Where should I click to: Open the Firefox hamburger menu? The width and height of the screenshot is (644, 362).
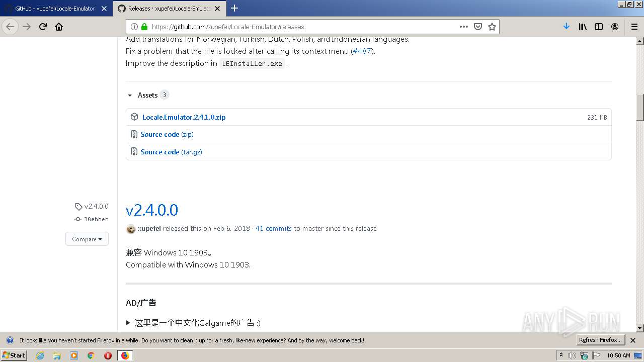click(634, 27)
